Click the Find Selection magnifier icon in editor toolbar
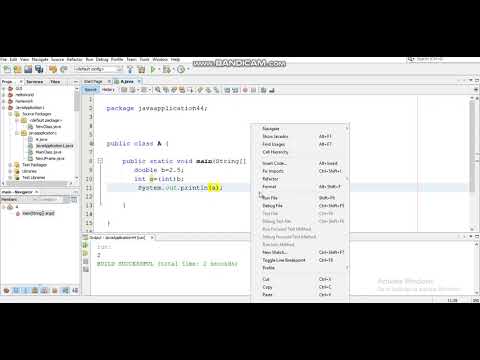This screenshot has width=480, height=360. click(158, 90)
